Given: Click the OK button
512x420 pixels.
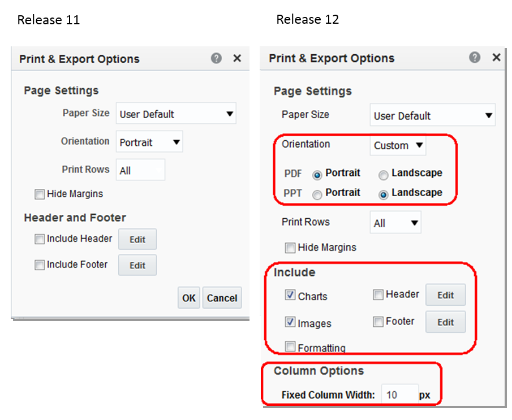Looking at the screenshot, I should [189, 298].
